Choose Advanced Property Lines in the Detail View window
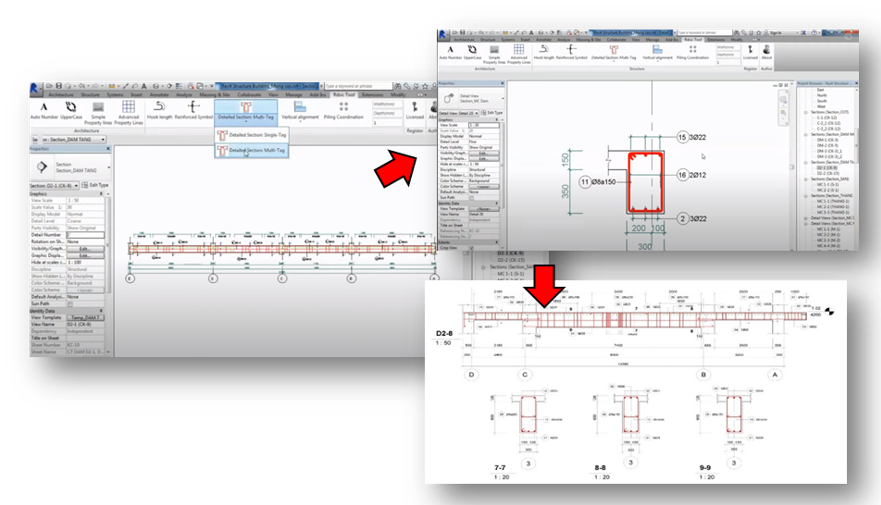The height and width of the screenshot is (505, 881). pos(519,55)
